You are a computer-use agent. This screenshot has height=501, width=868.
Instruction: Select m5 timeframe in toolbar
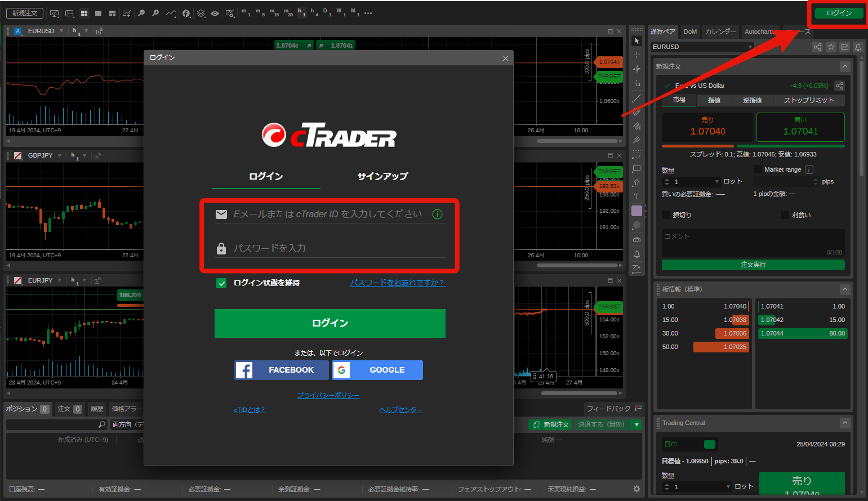[x=260, y=12]
